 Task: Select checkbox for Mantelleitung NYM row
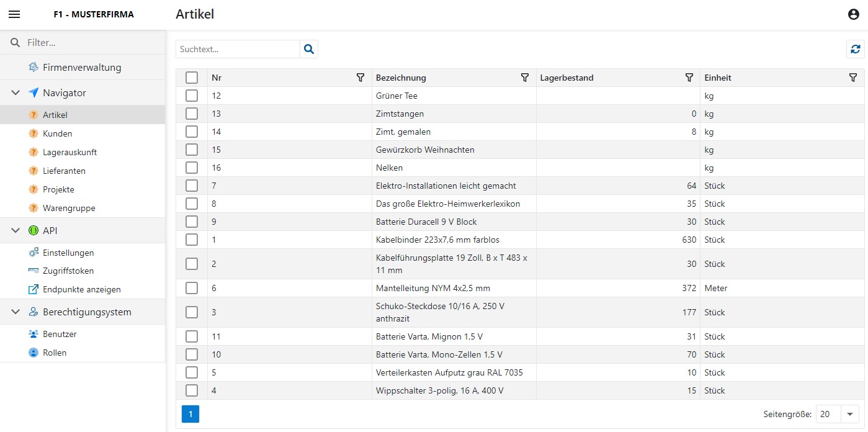click(x=192, y=288)
